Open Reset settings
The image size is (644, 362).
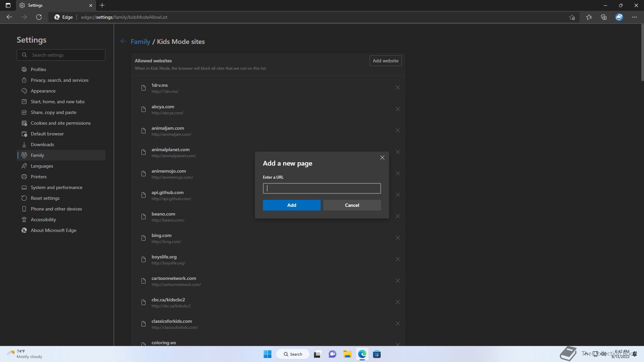[61, 198]
